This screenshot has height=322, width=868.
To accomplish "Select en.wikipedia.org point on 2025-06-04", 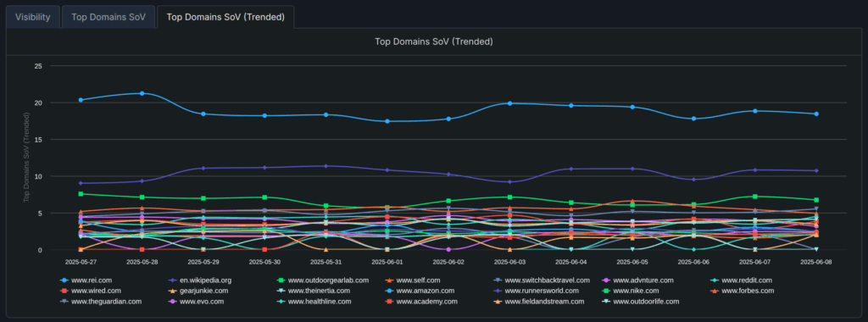I will click(x=571, y=169).
